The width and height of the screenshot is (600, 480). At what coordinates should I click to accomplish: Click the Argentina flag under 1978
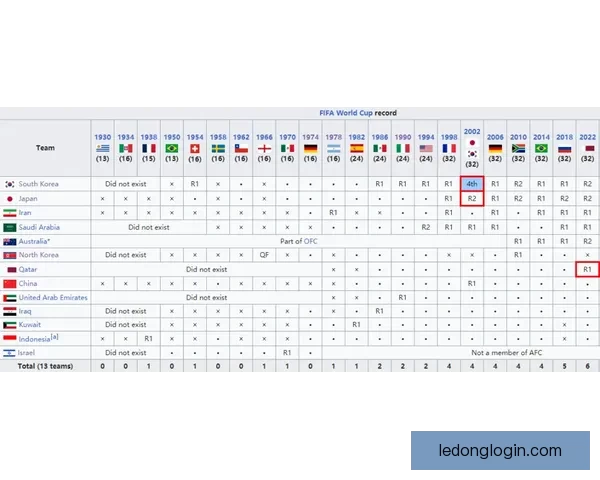point(333,148)
